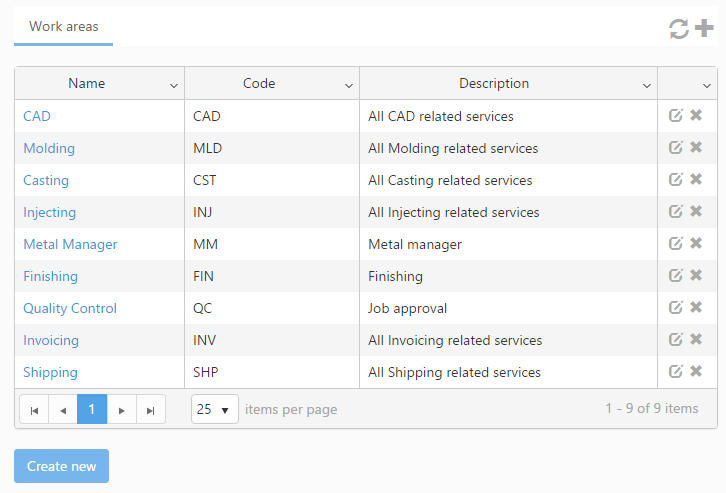This screenshot has width=726, height=493.
Task: Open the Description column dropdown arrow
Action: tap(647, 85)
